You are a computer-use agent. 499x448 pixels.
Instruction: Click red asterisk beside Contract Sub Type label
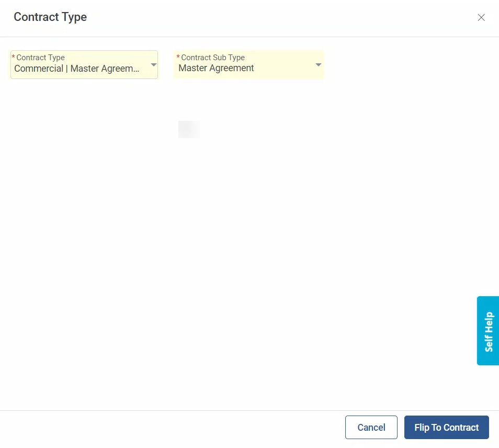[x=178, y=57]
